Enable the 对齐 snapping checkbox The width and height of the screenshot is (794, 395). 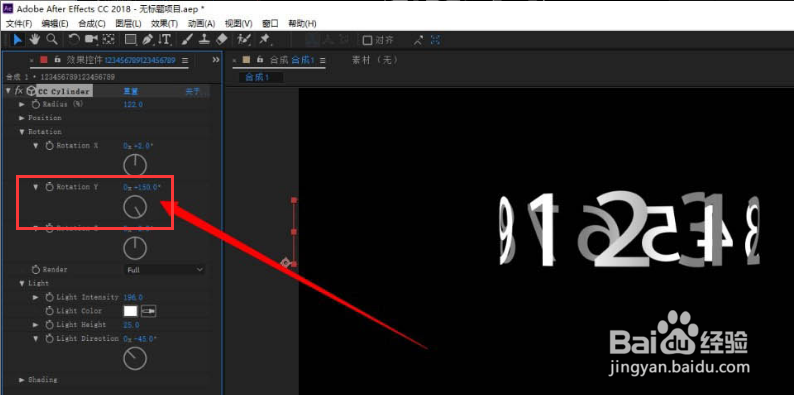click(x=368, y=40)
